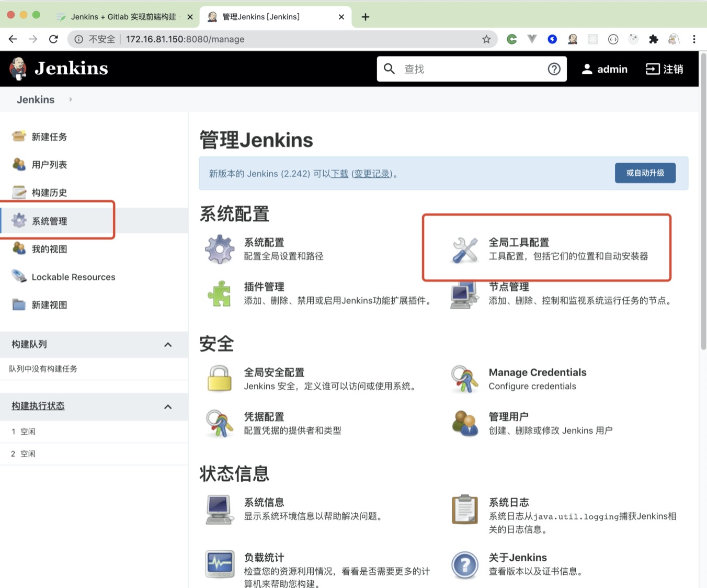The width and height of the screenshot is (707, 588).
Task: Click the 凭据配置 keys icon
Action: pyautogui.click(x=220, y=423)
